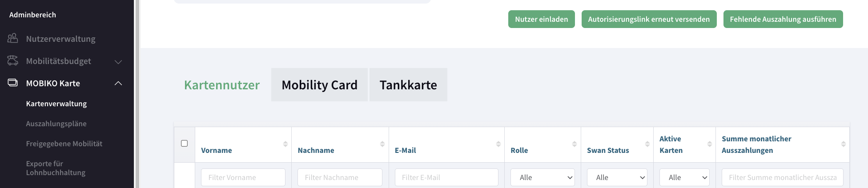Switch to the Tankkarte tab
Image resolution: width=868 pixels, height=188 pixels.
coord(408,85)
